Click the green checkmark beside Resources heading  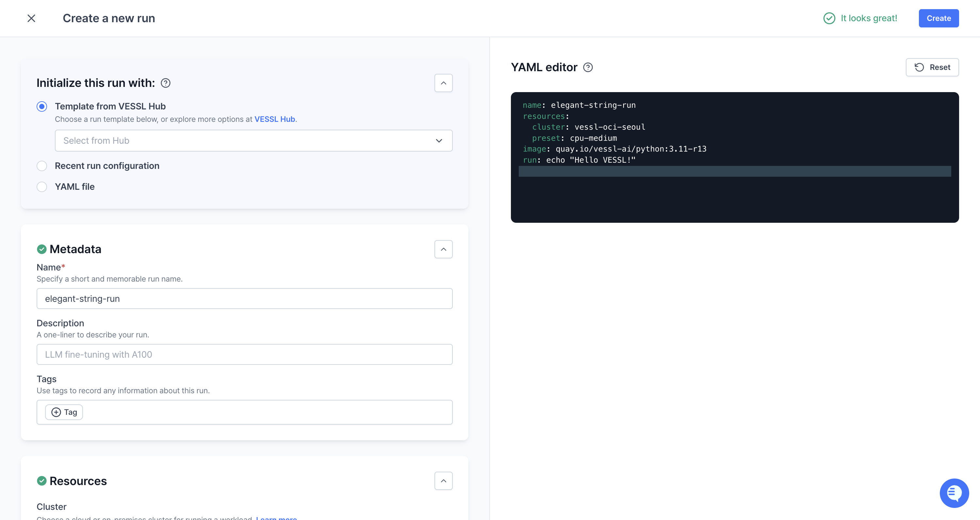(x=42, y=481)
